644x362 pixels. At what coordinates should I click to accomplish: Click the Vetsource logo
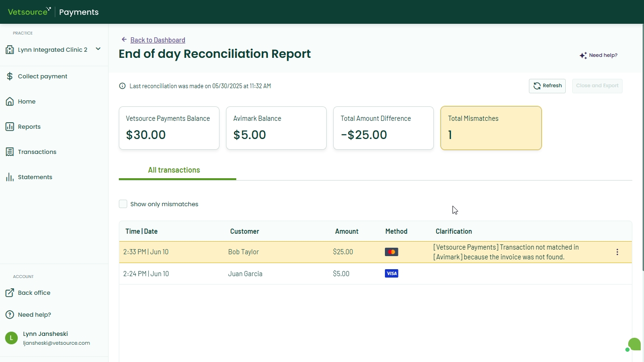pos(29,12)
